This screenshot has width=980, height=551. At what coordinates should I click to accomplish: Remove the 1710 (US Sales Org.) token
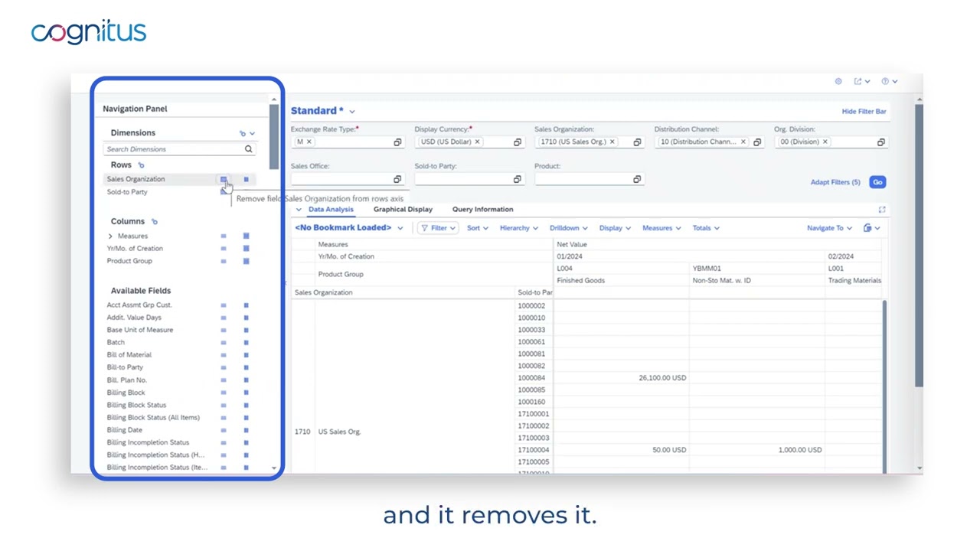(x=612, y=142)
